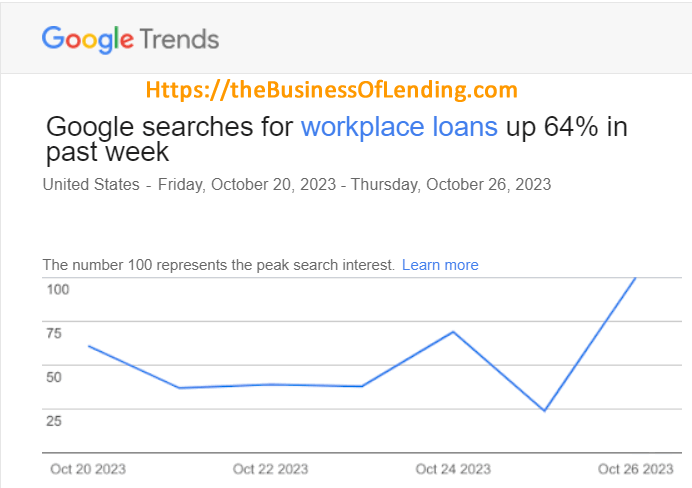
Task: Click the 50 value on the y-axis
Action: (54, 377)
